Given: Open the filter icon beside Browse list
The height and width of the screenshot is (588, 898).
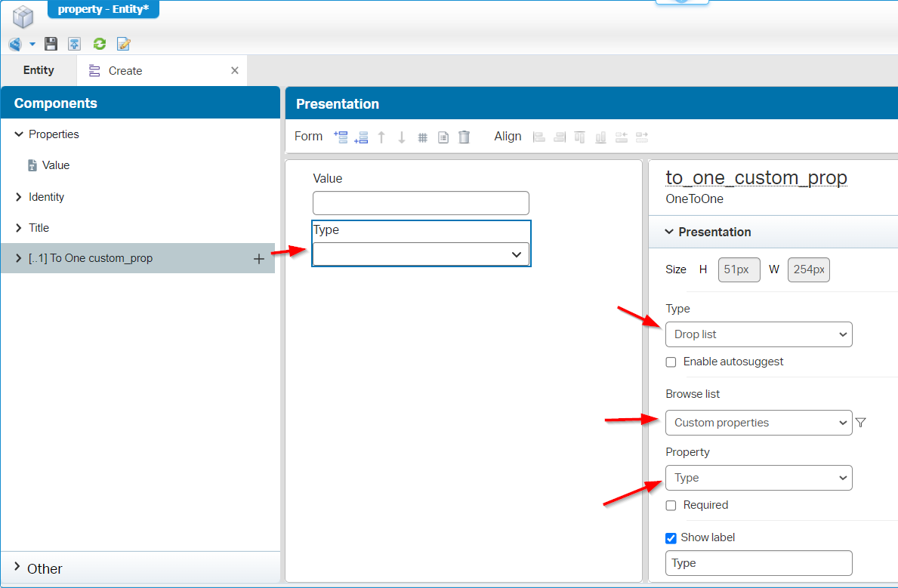Looking at the screenshot, I should pyautogui.click(x=861, y=423).
